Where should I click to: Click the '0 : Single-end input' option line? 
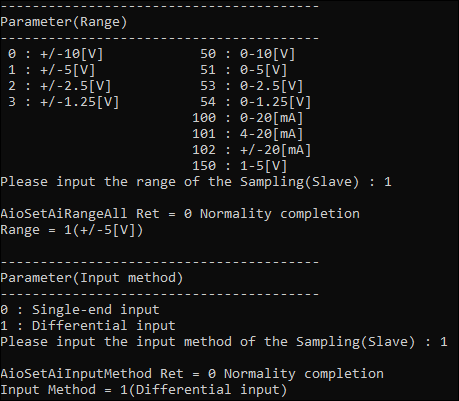(80, 310)
